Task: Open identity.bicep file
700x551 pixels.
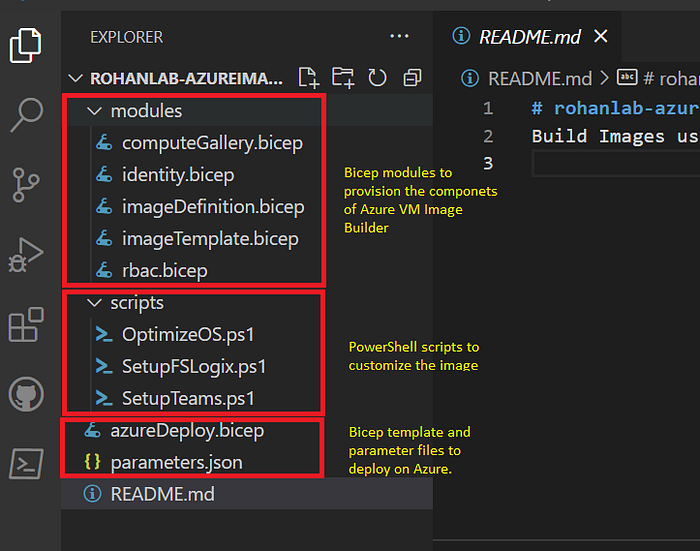Action: pyautogui.click(x=178, y=175)
